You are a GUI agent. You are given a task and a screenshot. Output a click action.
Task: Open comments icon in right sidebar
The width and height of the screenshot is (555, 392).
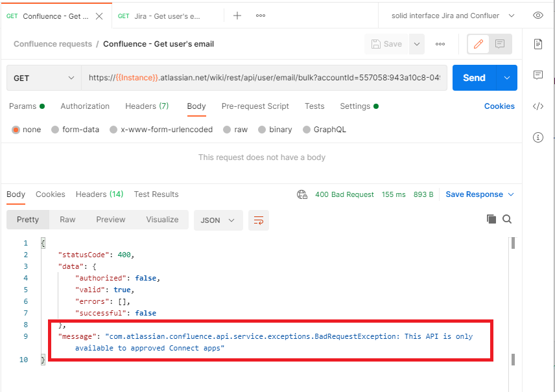click(538, 75)
